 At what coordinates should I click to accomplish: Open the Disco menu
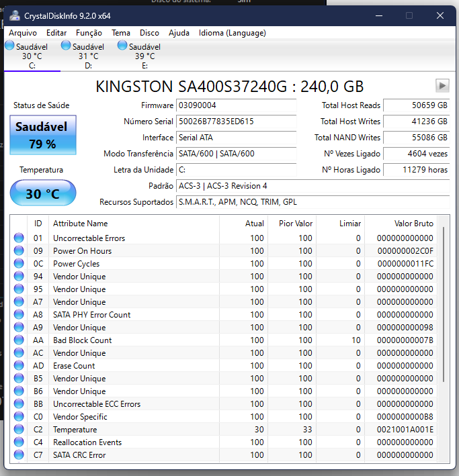coord(149,33)
